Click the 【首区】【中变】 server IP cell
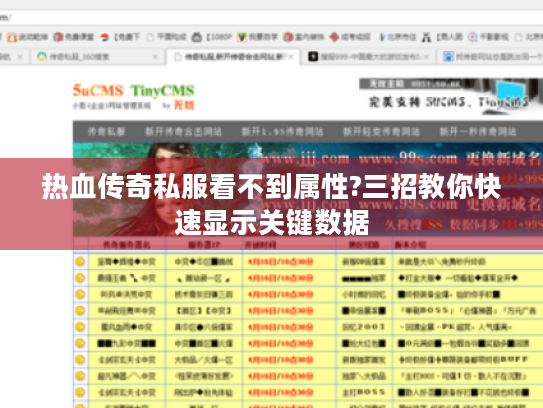Viewport: 543px width, 408px height. click(x=204, y=311)
